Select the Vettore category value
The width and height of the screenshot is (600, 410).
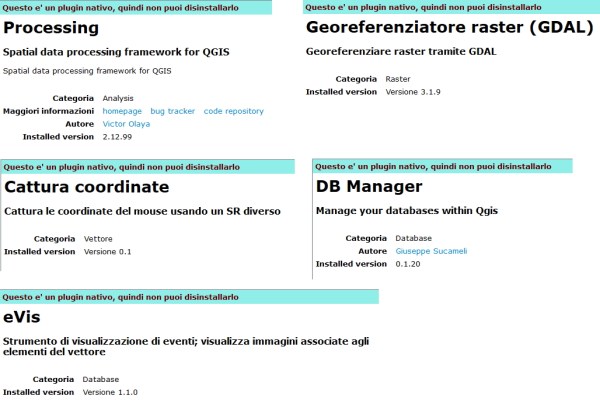(98, 239)
